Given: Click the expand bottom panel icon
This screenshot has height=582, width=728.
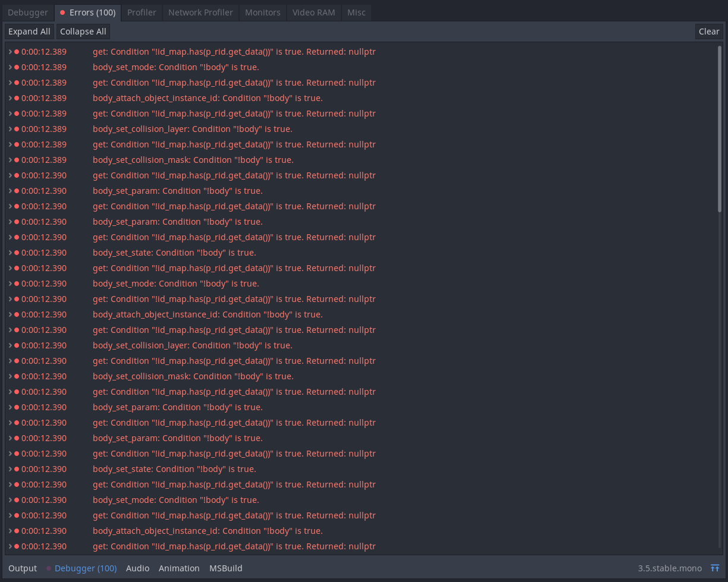Looking at the screenshot, I should (715, 568).
